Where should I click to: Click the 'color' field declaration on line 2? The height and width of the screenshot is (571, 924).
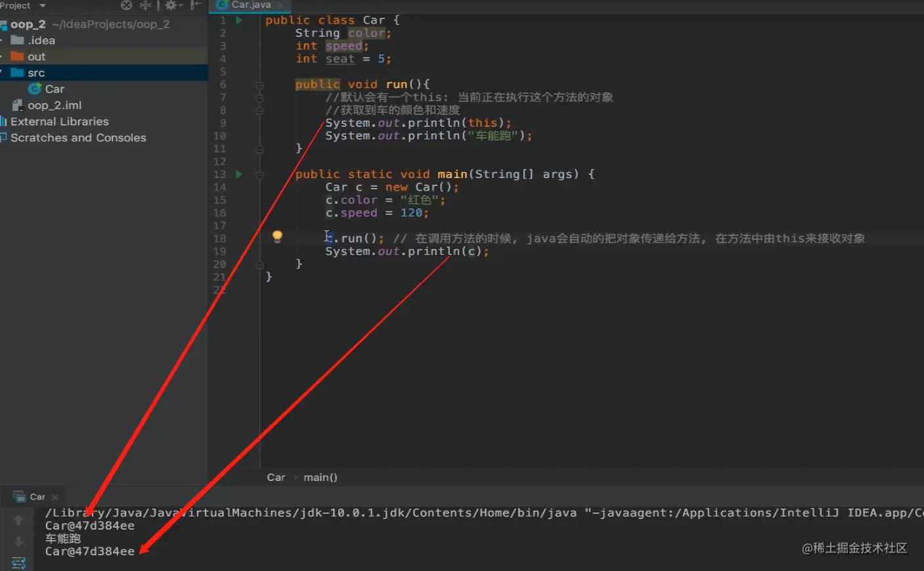point(366,33)
